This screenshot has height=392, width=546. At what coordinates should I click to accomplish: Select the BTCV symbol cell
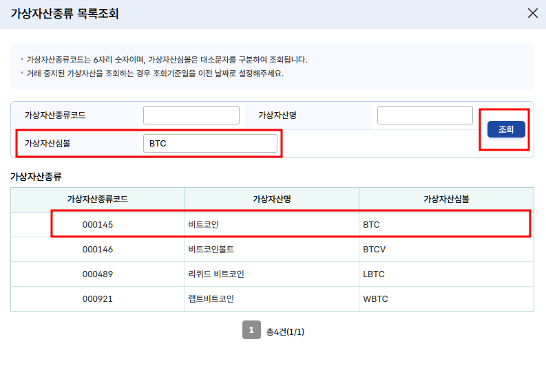(446, 250)
